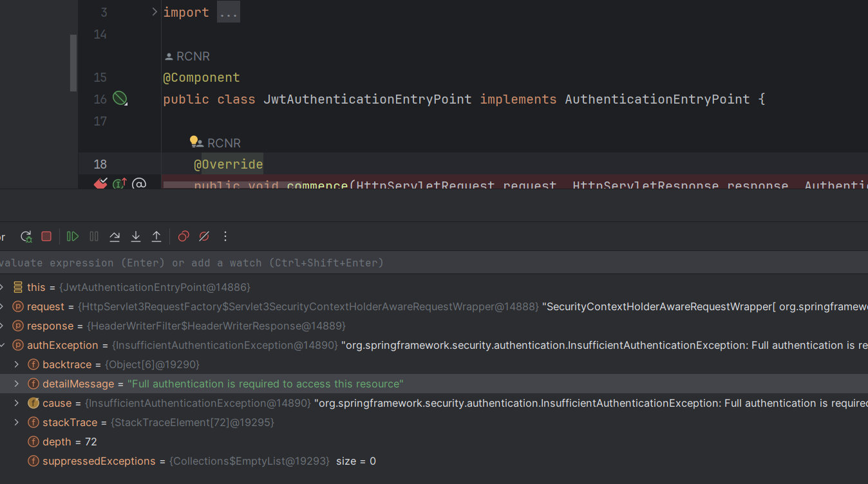The image size is (868, 484).
Task: Click the suppressedExceptions field icon
Action: click(x=33, y=461)
